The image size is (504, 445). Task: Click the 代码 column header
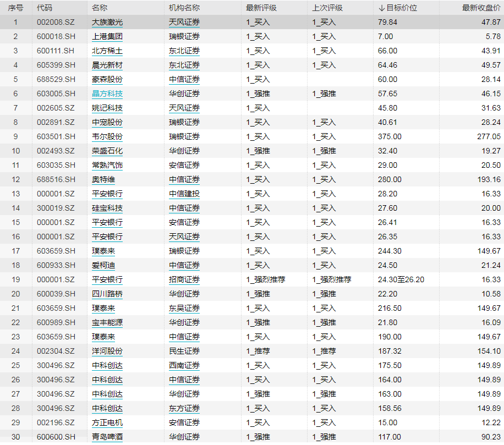[45, 8]
